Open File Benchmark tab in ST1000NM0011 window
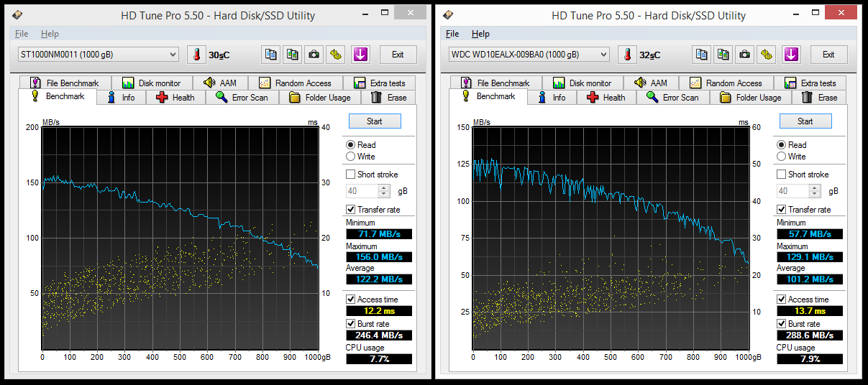 [65, 83]
